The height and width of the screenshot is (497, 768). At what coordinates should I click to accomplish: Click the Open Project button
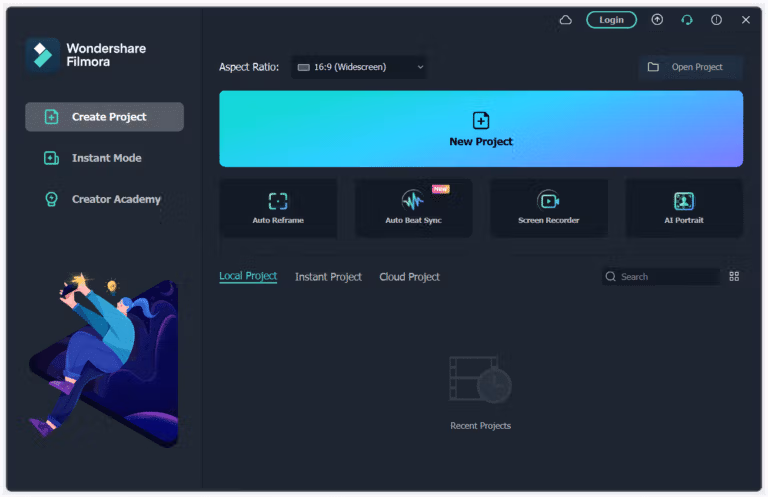(x=691, y=67)
